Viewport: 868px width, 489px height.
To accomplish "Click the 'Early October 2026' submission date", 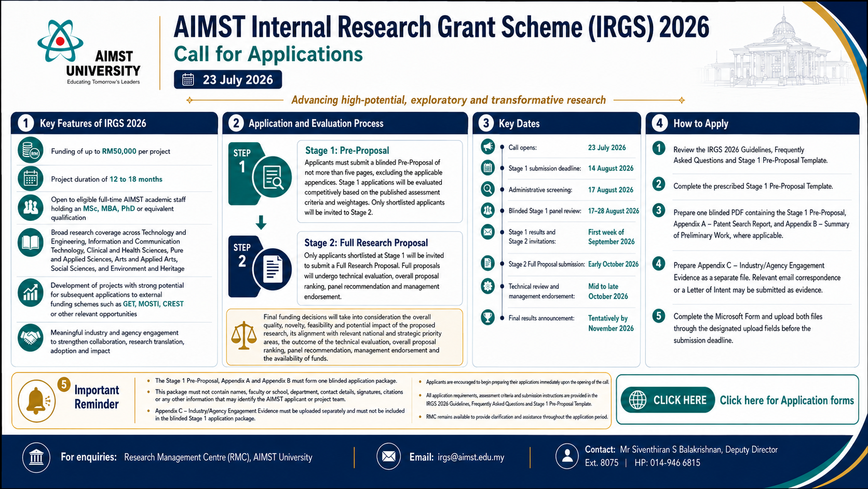I will coord(613,264).
